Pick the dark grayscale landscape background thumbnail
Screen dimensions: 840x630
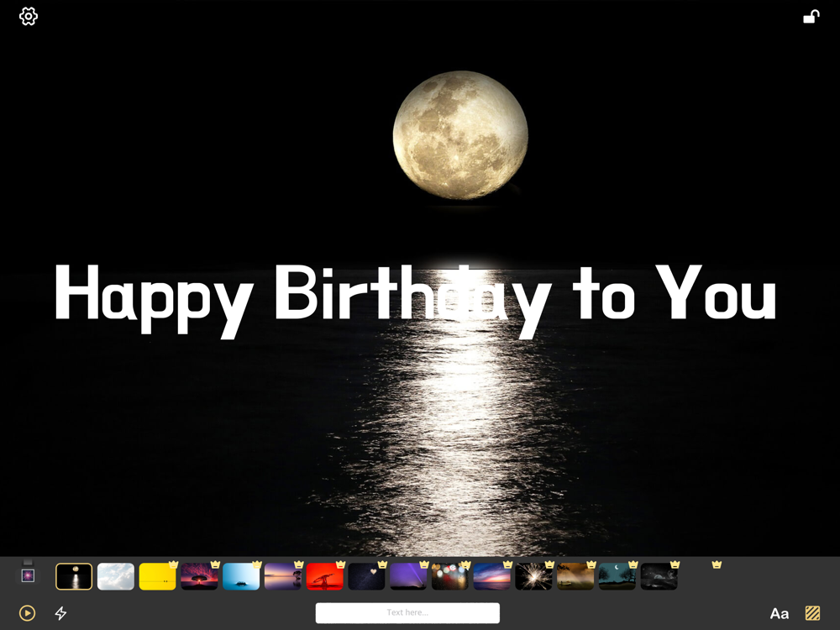coord(659,576)
